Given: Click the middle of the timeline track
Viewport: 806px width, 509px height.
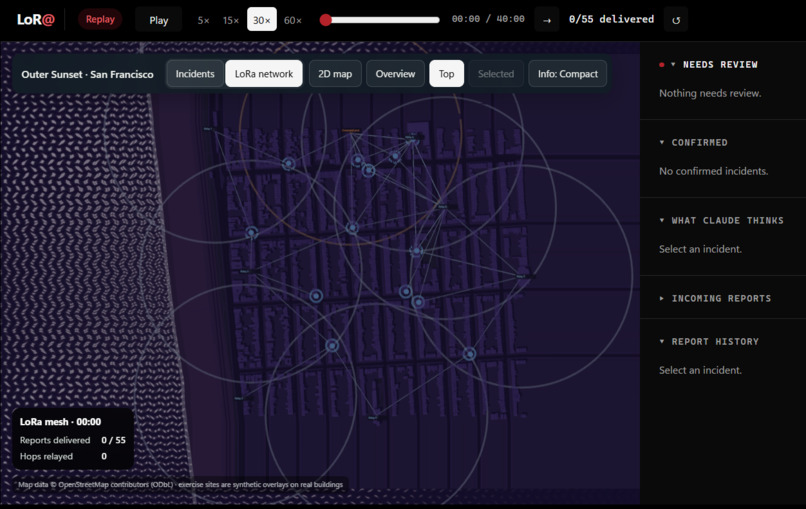Looking at the screenshot, I should 380,20.
